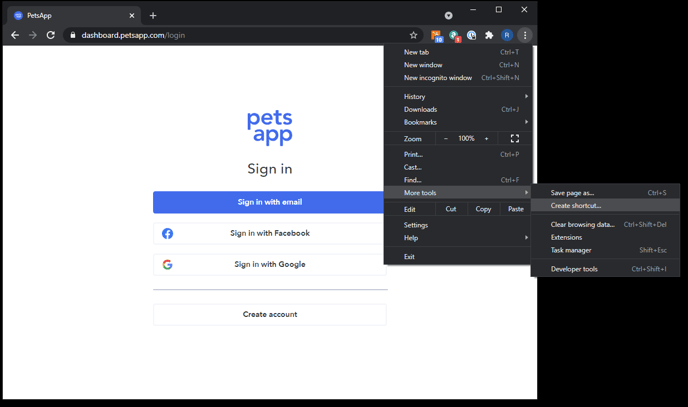Click Cut in the Edit row
688x407 pixels.
[x=451, y=209]
